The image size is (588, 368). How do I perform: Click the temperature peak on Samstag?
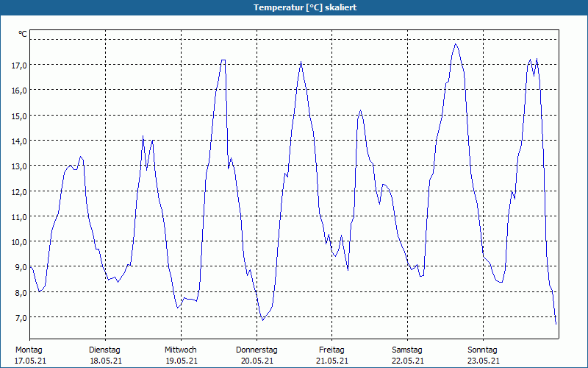pos(455,44)
